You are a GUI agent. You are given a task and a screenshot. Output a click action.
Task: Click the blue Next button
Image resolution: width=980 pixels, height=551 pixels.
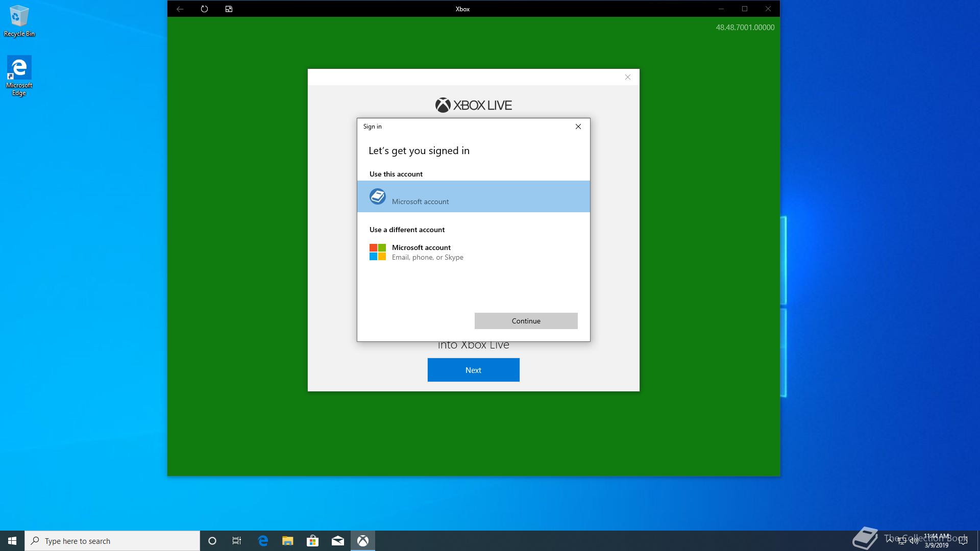coord(474,370)
